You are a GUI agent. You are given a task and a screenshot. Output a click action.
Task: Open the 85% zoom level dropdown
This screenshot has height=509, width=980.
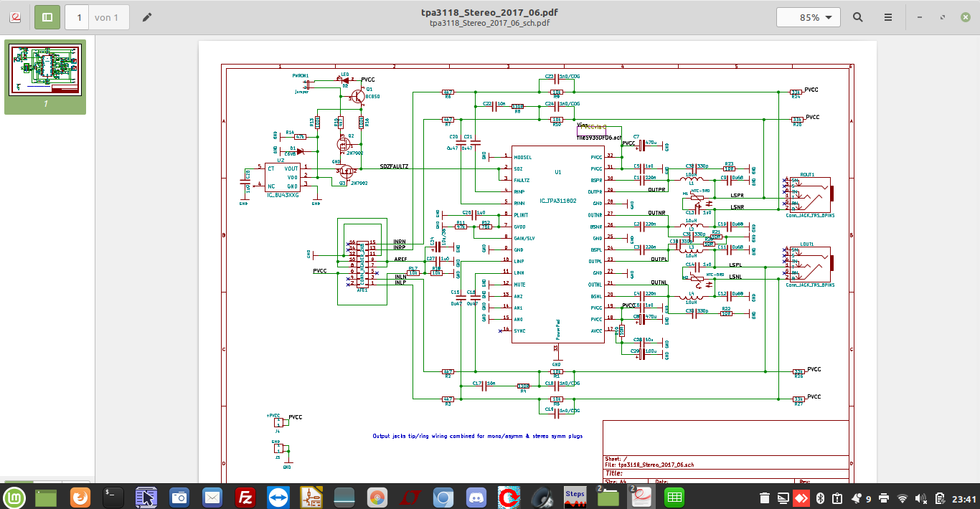(x=809, y=17)
